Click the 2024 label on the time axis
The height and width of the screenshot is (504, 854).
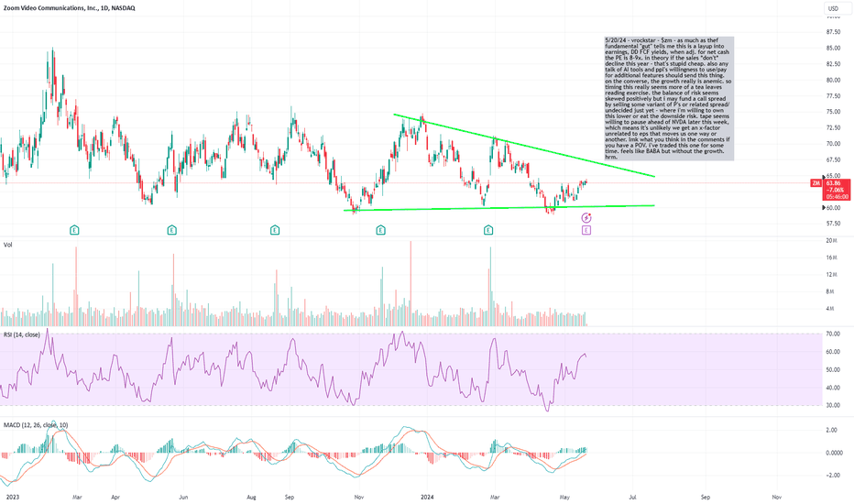(x=426, y=497)
